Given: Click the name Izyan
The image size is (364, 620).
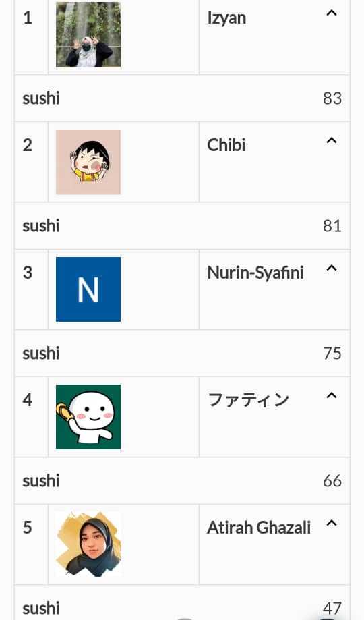Looking at the screenshot, I should pyautogui.click(x=226, y=18).
